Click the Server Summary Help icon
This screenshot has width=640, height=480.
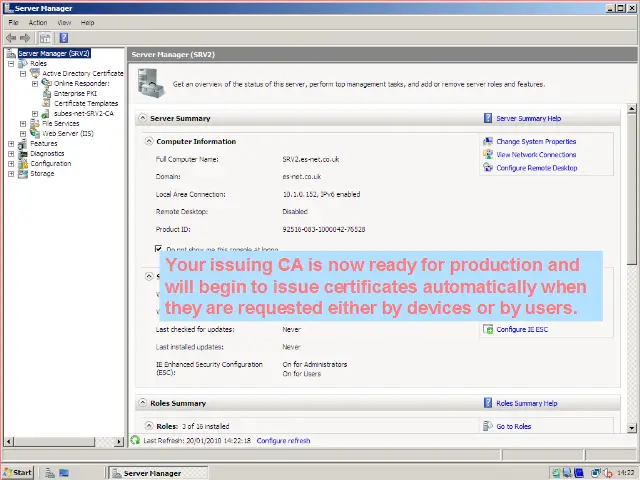488,118
